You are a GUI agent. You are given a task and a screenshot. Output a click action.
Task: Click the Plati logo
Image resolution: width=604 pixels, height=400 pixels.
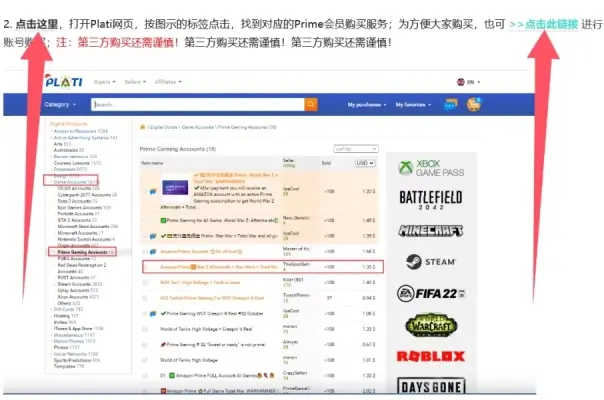pos(64,81)
